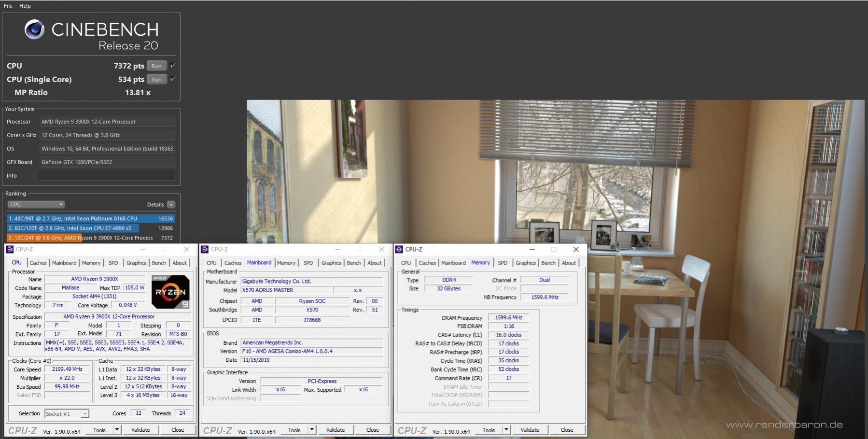Open the File menu in Cinebench

click(8, 6)
